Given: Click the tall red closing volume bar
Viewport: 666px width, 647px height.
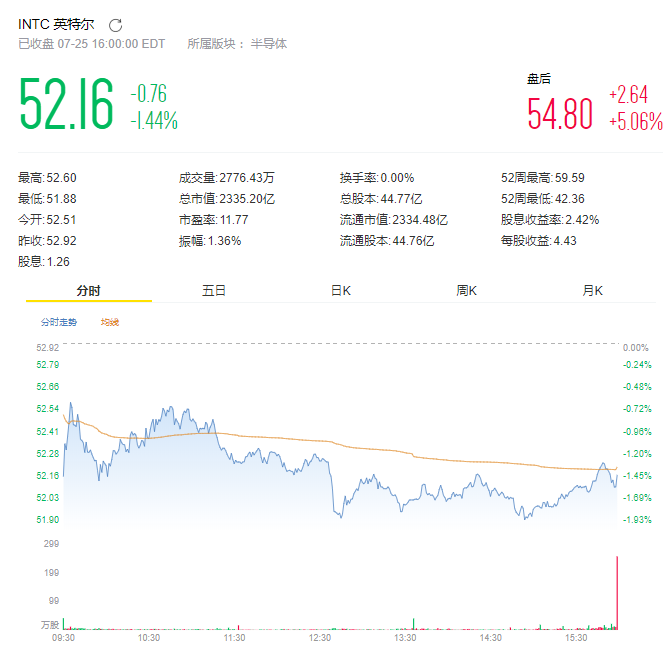Looking at the screenshot, I should [x=617, y=592].
